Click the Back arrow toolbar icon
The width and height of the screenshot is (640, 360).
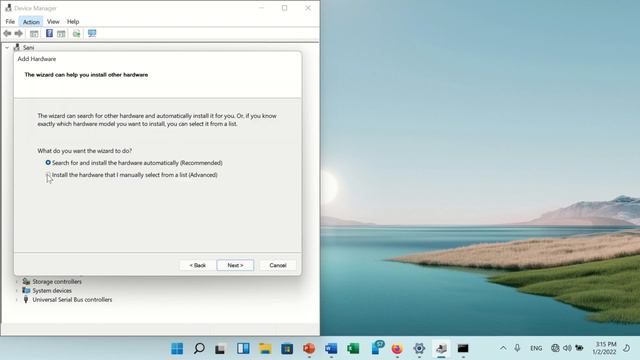coord(7,33)
